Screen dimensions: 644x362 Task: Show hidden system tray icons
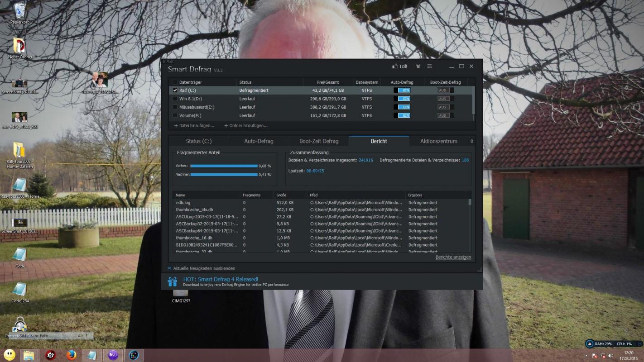point(586,356)
